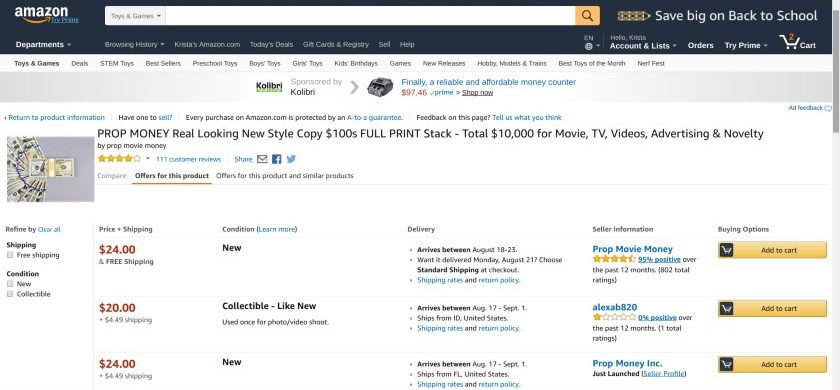
Task: Expand the Account & Lists dropdown
Action: click(x=643, y=46)
